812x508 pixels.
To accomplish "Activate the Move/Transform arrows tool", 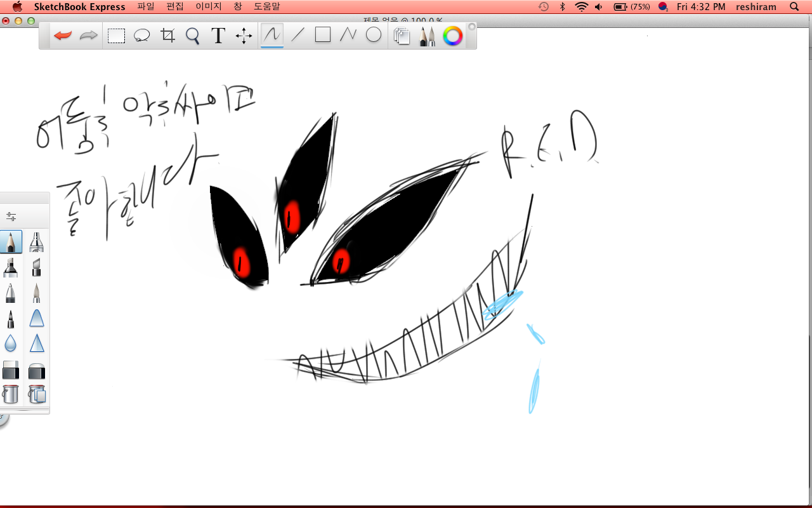I will 244,36.
